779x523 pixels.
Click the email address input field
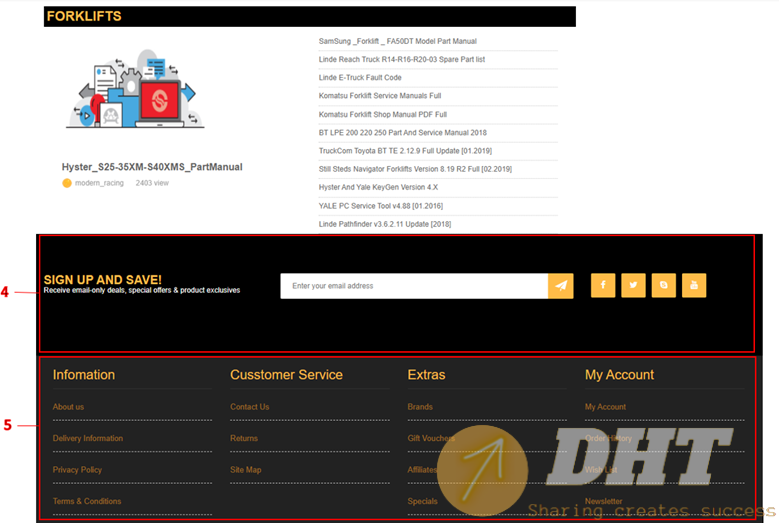click(414, 286)
